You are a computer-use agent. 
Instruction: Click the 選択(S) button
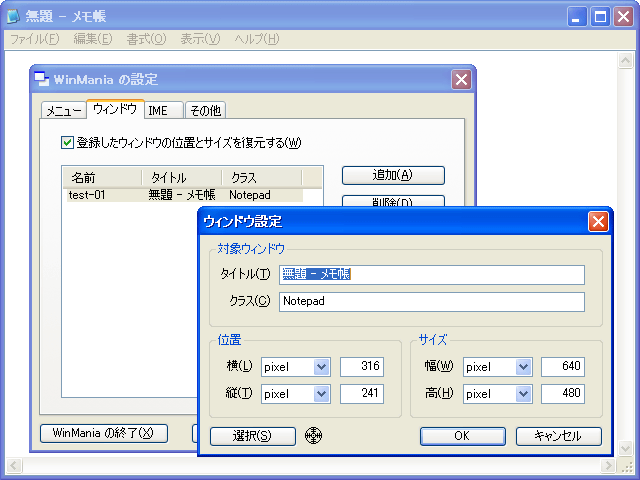click(253, 436)
